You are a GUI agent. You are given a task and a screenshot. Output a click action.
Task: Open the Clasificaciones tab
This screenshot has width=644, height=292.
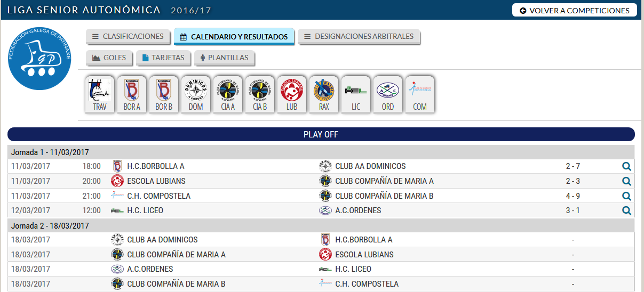(128, 36)
